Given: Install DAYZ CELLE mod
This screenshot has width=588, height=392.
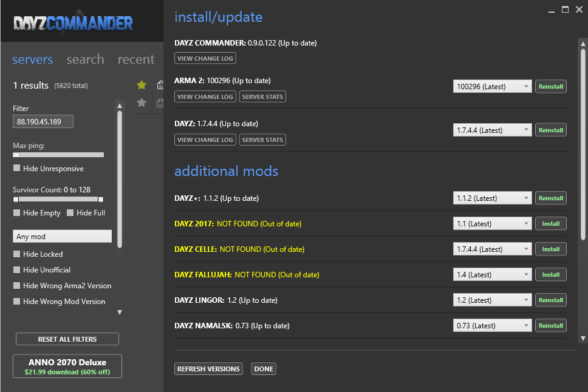Looking at the screenshot, I should [x=550, y=249].
